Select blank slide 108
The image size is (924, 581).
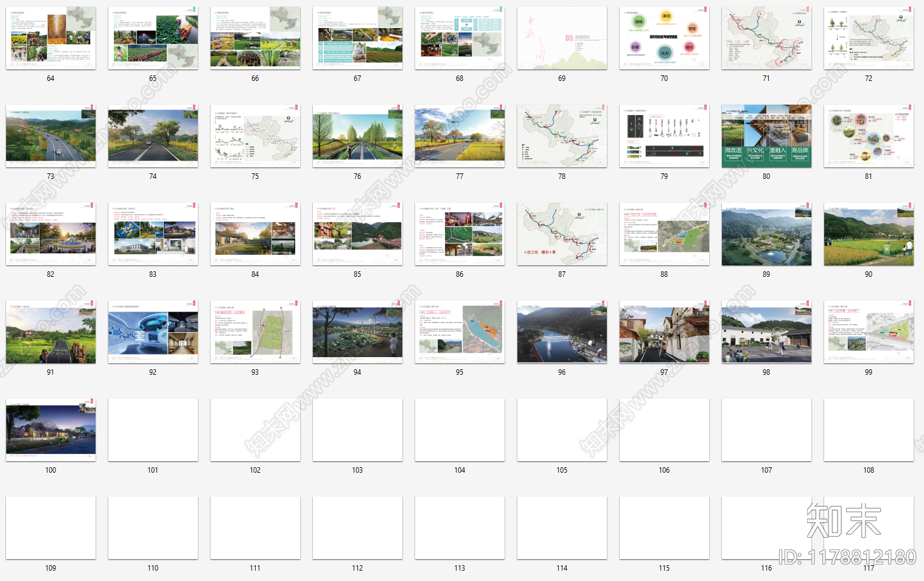tap(869, 430)
